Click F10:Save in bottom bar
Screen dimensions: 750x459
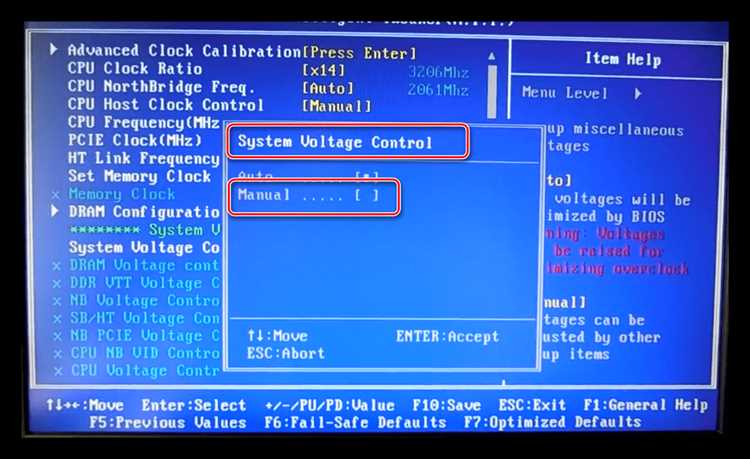[446, 405]
